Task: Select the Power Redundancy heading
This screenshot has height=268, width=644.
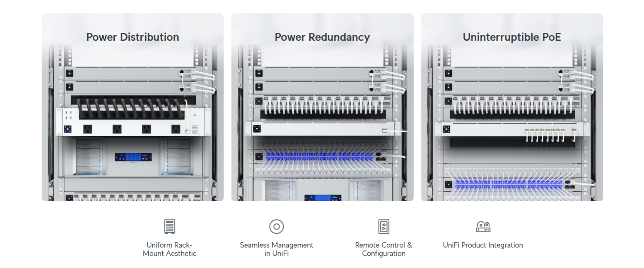Action: (322, 37)
